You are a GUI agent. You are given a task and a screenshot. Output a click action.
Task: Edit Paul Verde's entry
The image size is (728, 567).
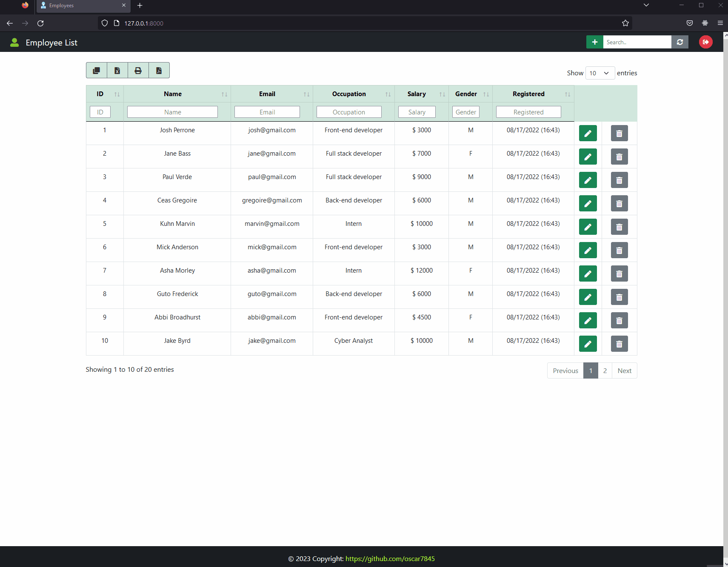(x=588, y=180)
